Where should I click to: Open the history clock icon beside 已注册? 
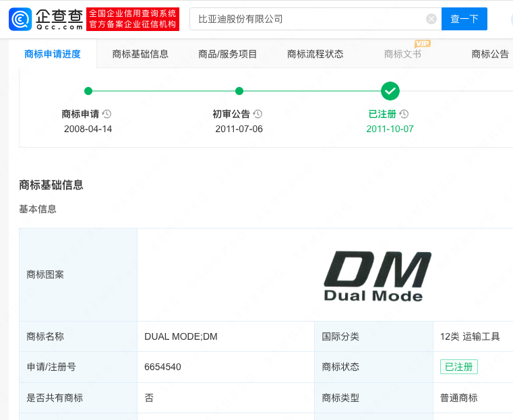(x=404, y=114)
